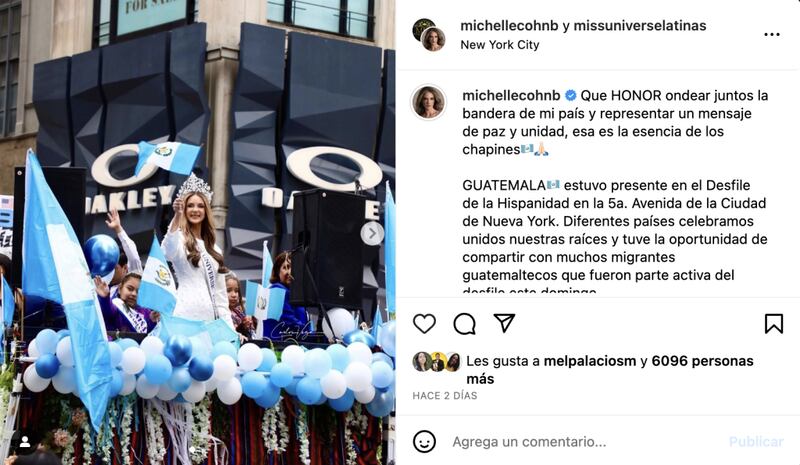Show the 6096 personas más likes list
Screen dimensions: 800x465
click(610, 370)
